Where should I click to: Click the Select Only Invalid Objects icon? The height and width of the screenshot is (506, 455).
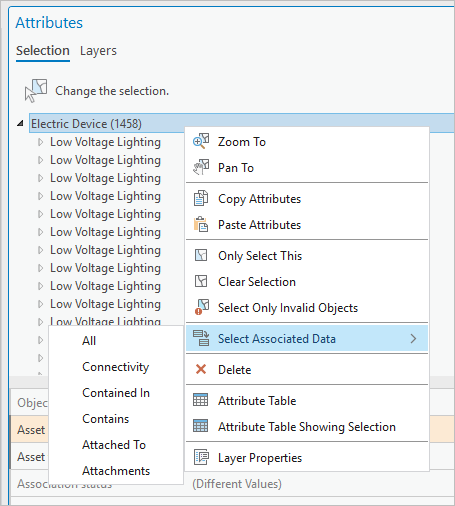tap(202, 307)
